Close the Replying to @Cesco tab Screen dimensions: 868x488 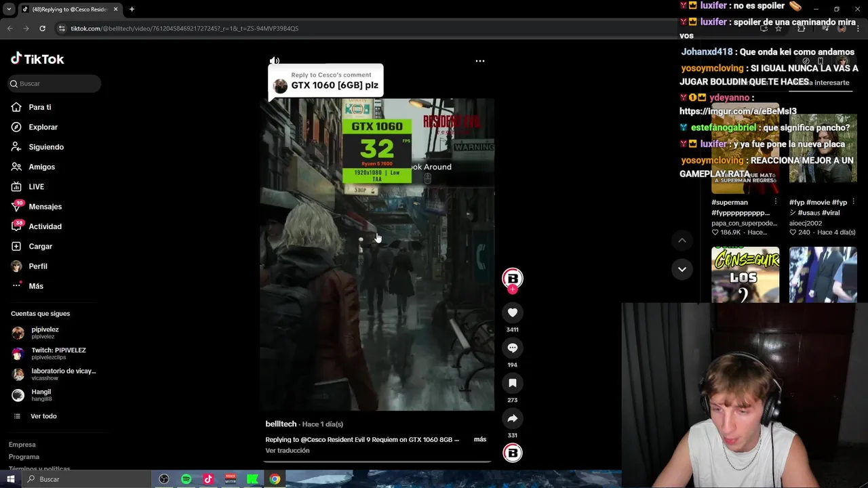tap(115, 9)
